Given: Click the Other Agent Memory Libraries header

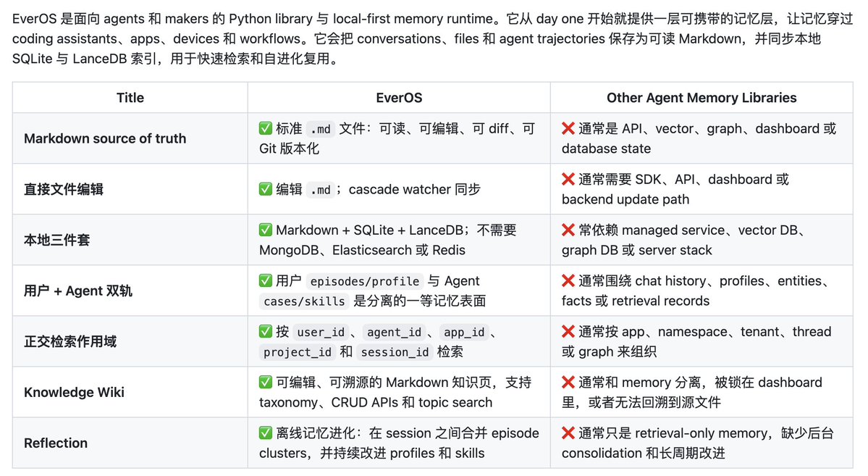Looking at the screenshot, I should point(701,98).
